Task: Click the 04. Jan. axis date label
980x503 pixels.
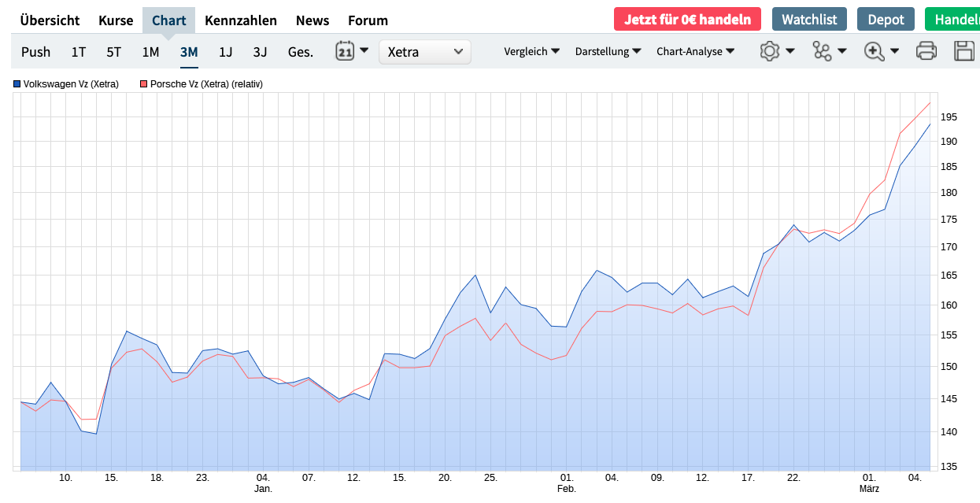Action: [263, 483]
